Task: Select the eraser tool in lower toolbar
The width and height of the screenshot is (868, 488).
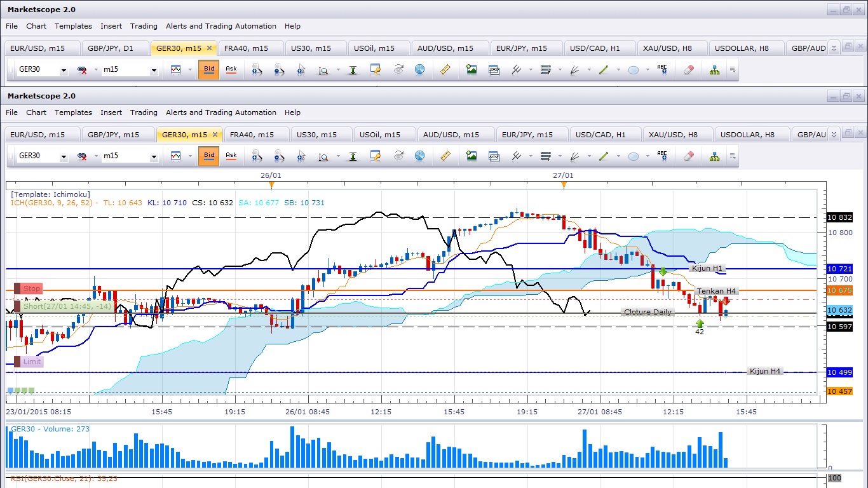Action: point(689,156)
